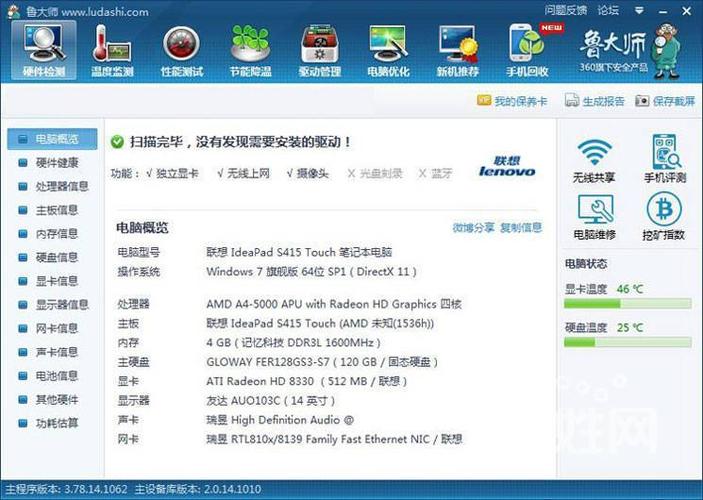Click 复制信息 copy info link

pos(521,228)
